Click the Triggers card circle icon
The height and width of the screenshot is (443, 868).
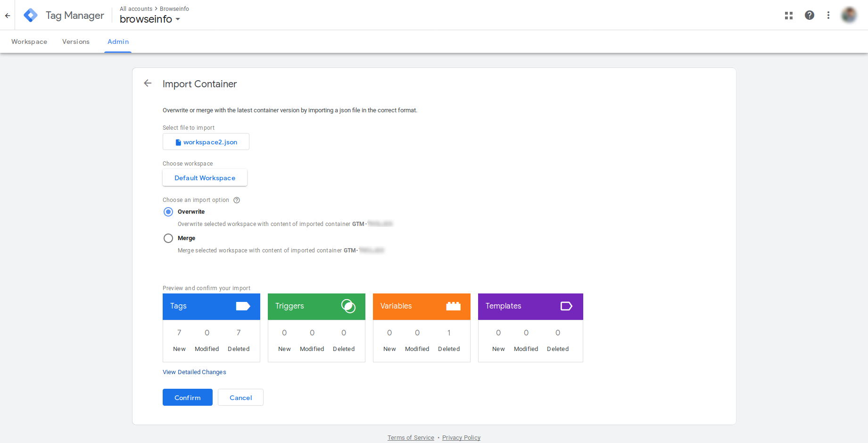pyautogui.click(x=348, y=306)
